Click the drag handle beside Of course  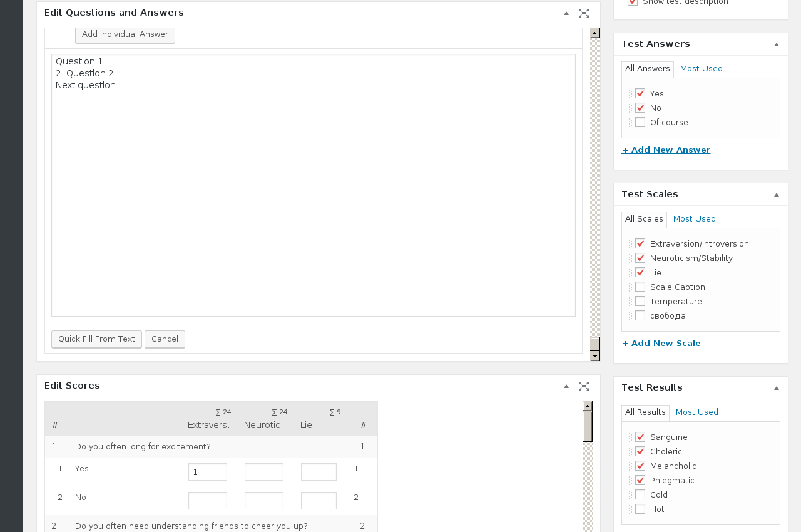click(x=630, y=123)
